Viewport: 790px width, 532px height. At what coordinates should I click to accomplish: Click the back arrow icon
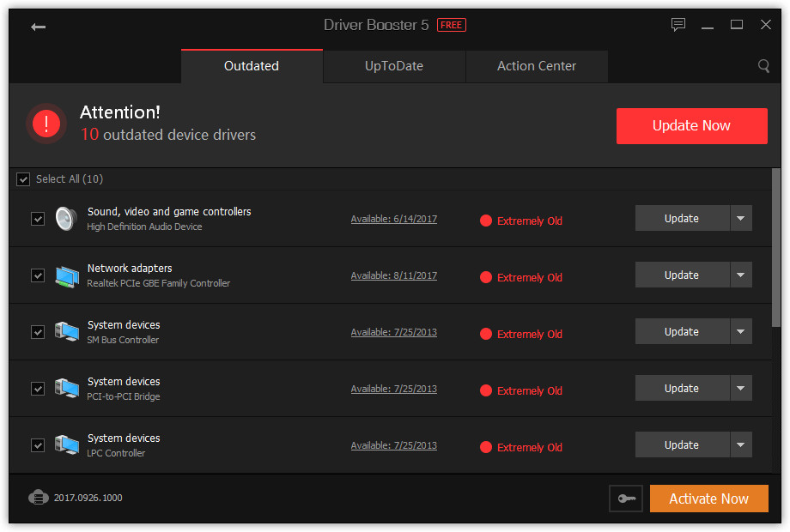38,27
